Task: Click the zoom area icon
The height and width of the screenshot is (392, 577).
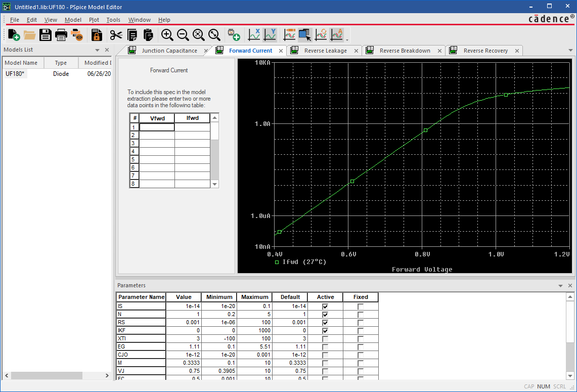Action: [199, 35]
